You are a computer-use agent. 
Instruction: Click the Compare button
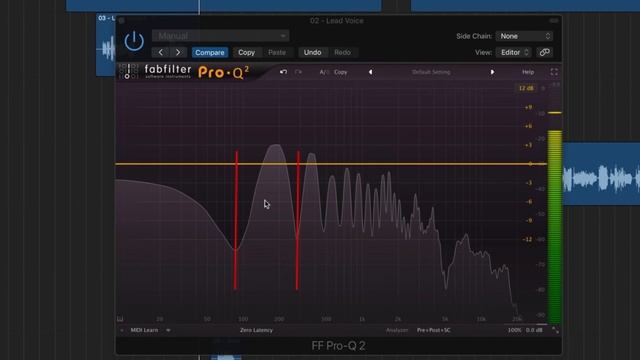(210, 52)
